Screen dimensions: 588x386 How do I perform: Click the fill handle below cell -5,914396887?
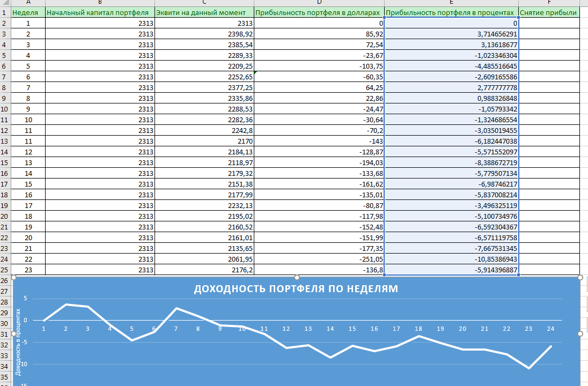coord(519,275)
